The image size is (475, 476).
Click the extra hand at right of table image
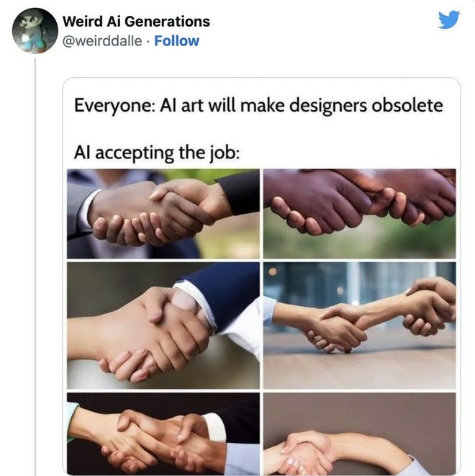click(x=430, y=307)
